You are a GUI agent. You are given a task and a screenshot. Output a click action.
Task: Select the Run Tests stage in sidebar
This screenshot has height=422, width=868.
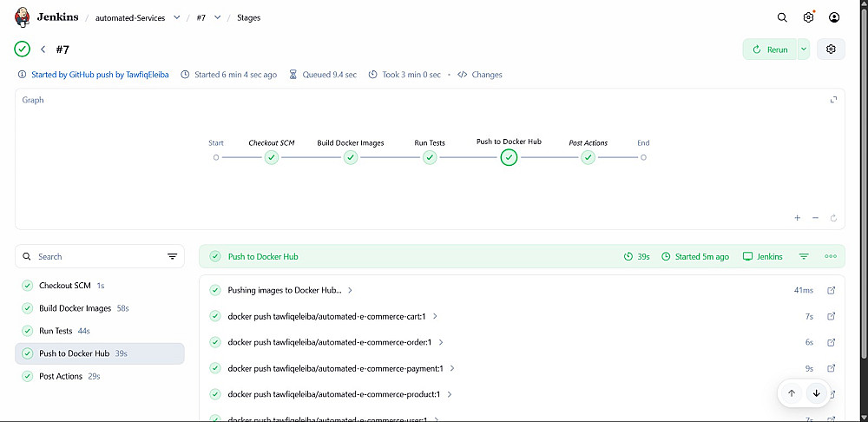pyautogui.click(x=56, y=331)
